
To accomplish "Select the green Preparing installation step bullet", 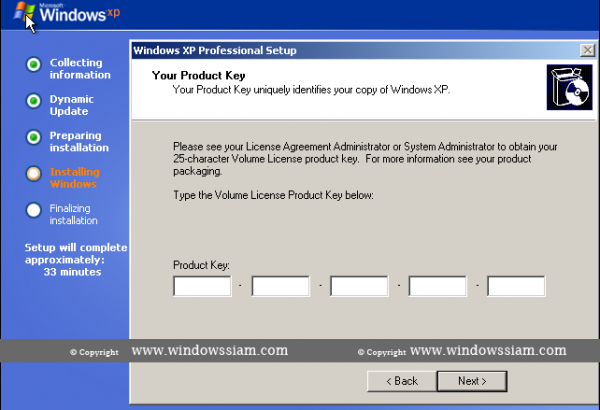I will (x=34, y=137).
